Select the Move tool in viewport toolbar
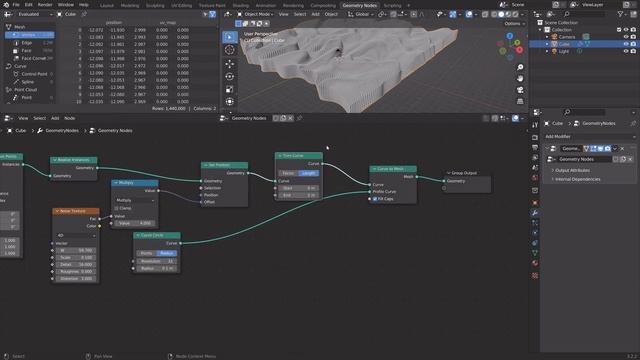The height and width of the screenshot is (360, 640). [230, 64]
